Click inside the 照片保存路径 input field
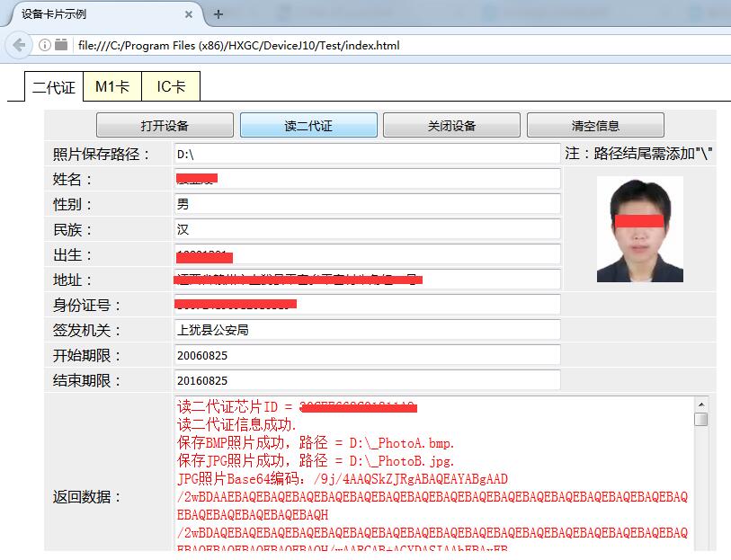 [x=360, y=153]
